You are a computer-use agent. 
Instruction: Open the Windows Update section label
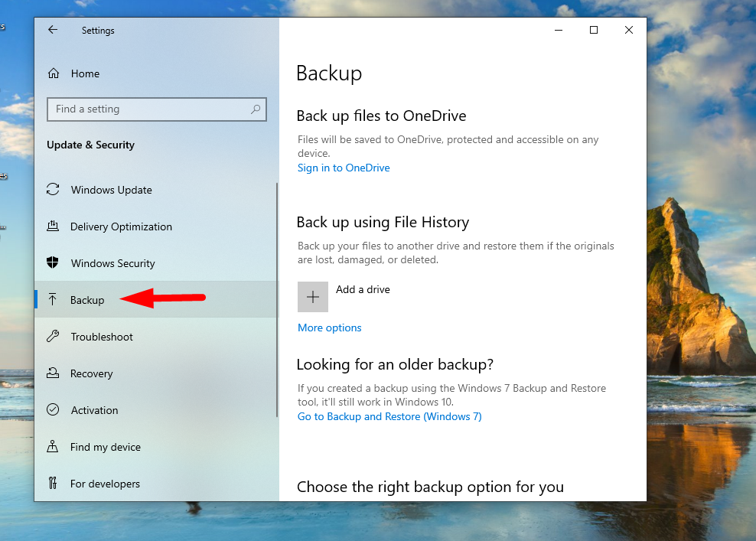click(112, 190)
